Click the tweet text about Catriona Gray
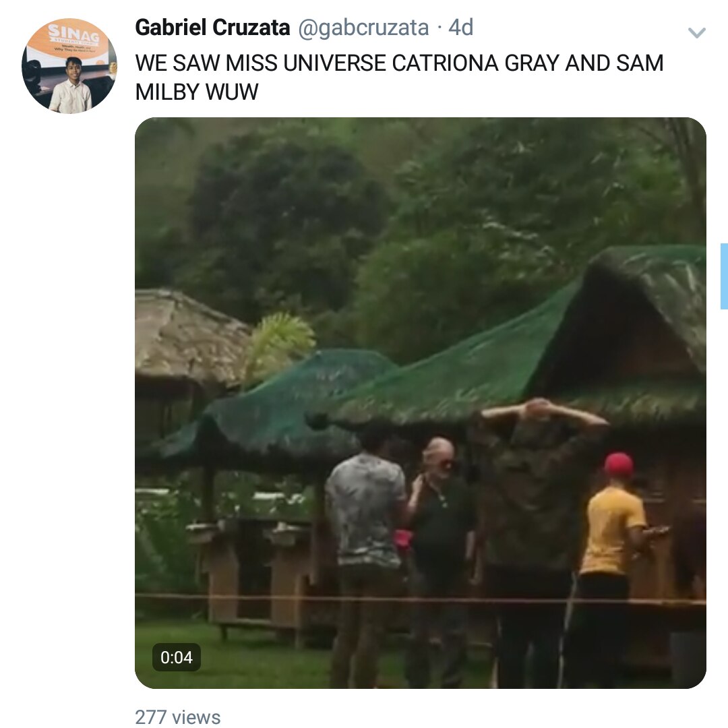 399,77
